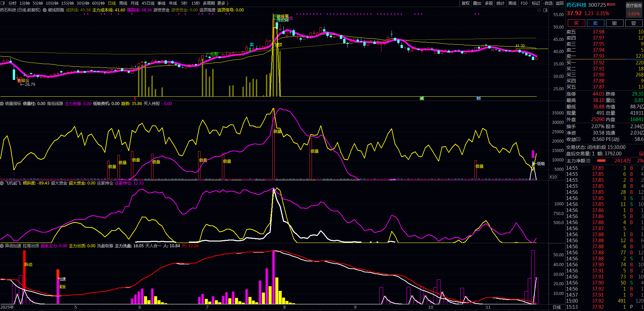644x311 pixels.
Task: Open the 复权 adjustment menu
Action: [x=466, y=3]
